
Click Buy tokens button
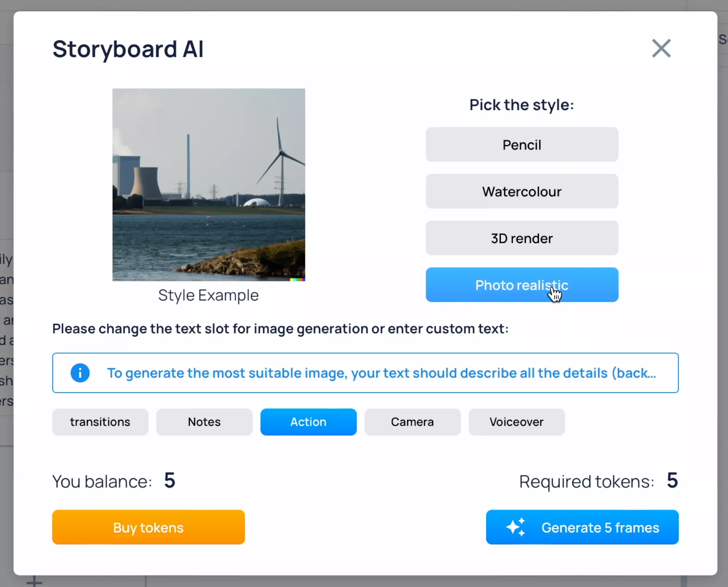pyautogui.click(x=149, y=527)
